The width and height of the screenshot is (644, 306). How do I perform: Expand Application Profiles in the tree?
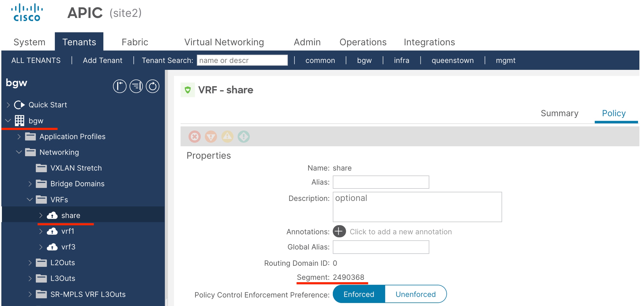(19, 136)
